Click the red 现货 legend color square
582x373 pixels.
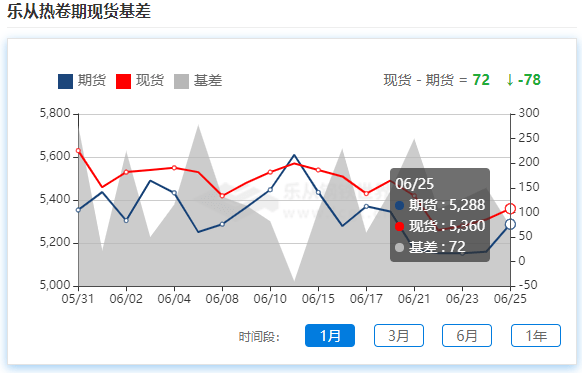point(123,81)
